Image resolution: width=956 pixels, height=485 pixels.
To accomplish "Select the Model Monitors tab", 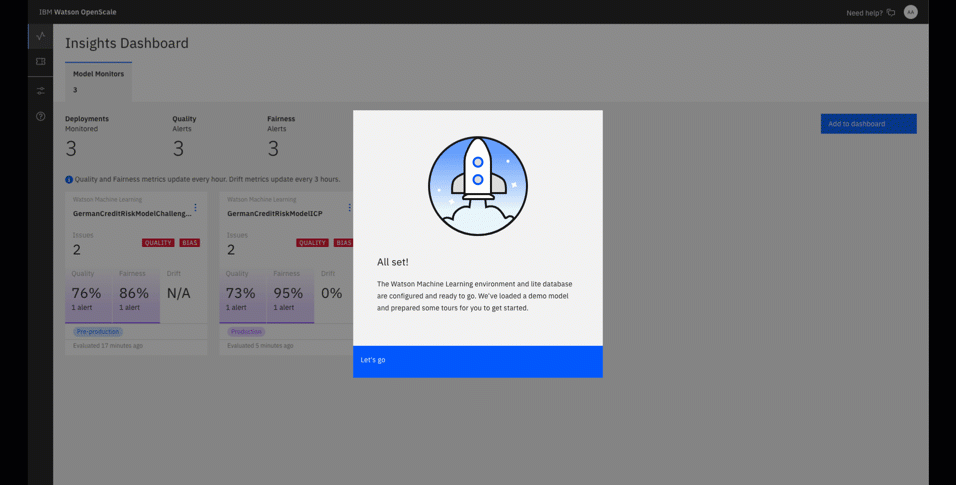I will click(98, 81).
